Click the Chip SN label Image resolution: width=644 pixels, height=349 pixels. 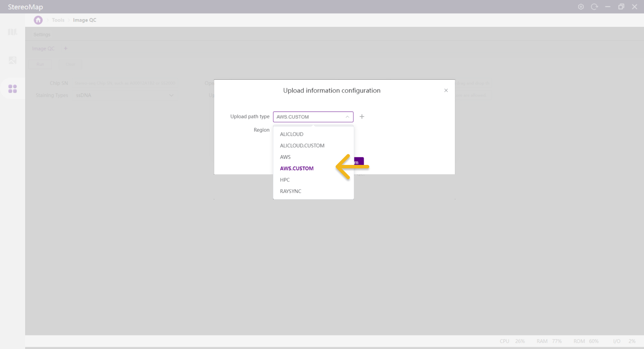tap(59, 83)
